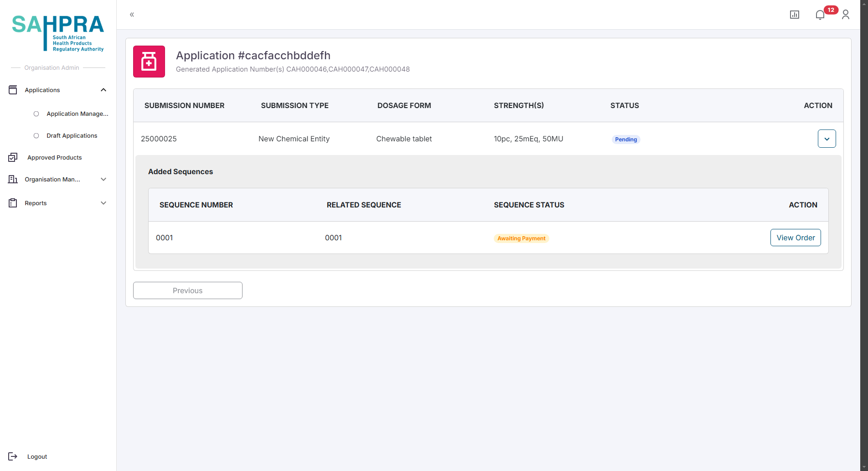Expand the Organisation Management menu
This screenshot has width=868, height=471.
[x=103, y=179]
